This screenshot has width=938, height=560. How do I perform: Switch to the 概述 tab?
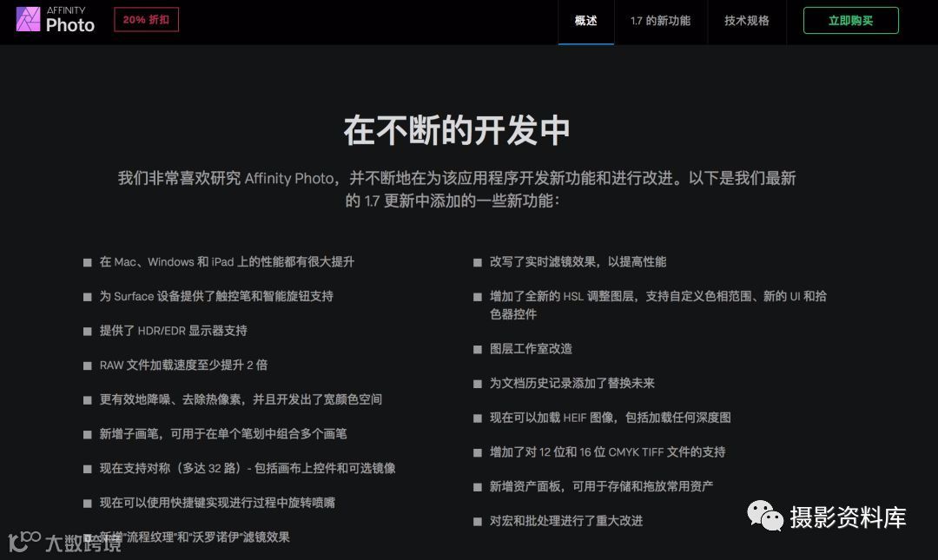(585, 21)
